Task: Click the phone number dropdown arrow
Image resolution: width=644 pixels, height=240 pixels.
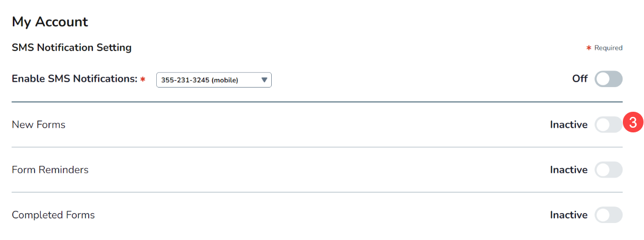Action: point(264,80)
